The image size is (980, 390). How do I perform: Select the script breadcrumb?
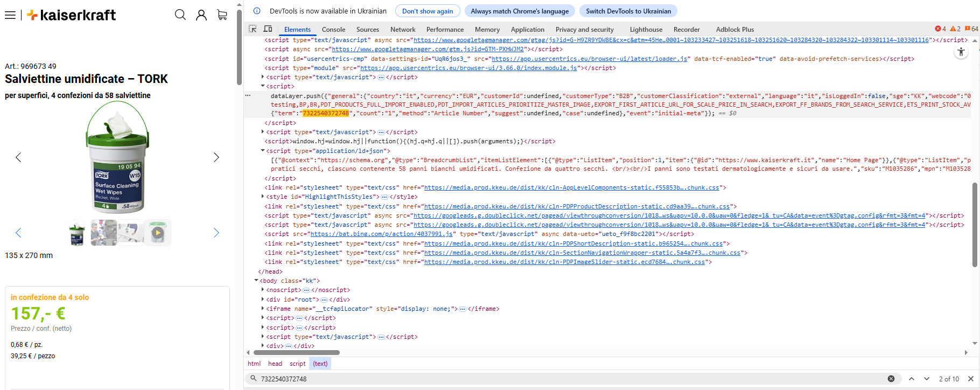[297, 364]
